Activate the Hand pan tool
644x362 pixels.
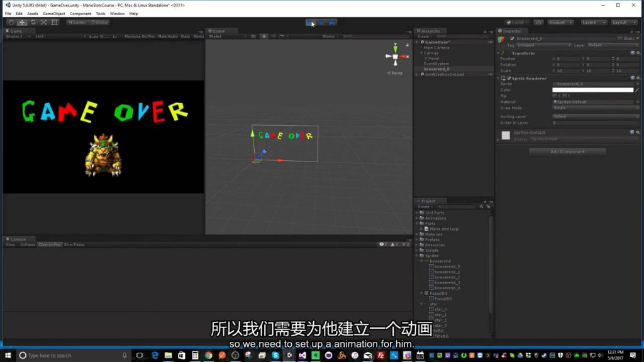(x=11, y=22)
